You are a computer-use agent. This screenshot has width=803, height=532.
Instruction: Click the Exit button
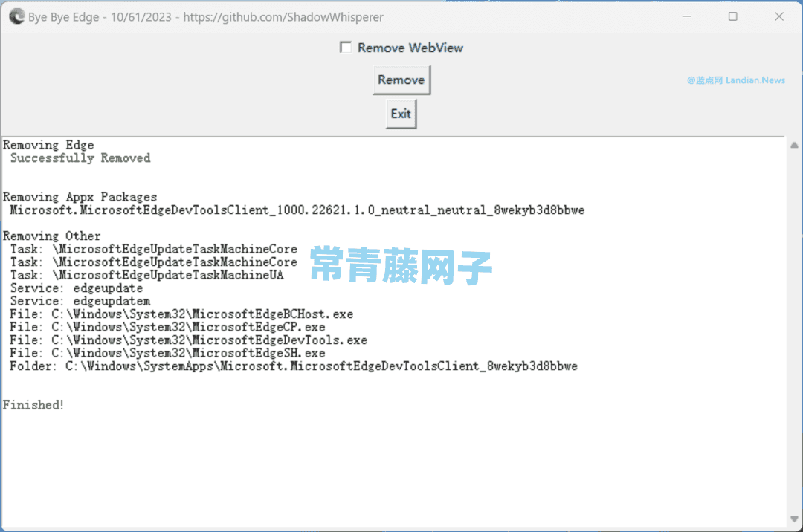point(401,114)
